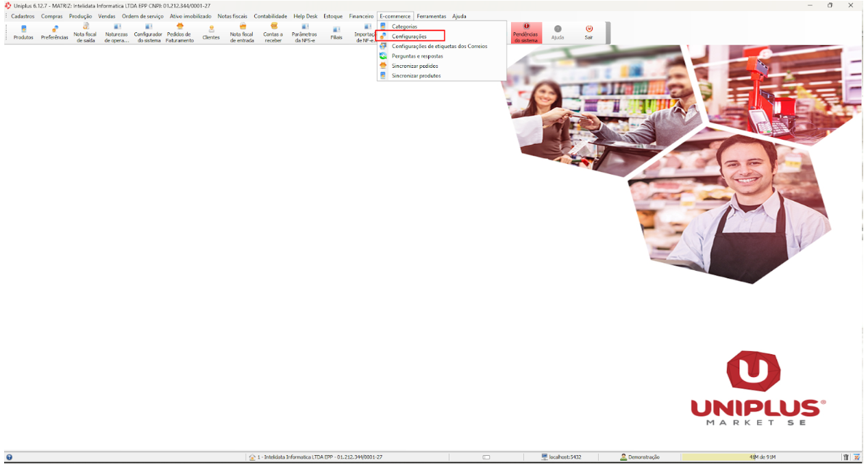
Task: Open the Filiais toolbar icon
Action: point(336,32)
